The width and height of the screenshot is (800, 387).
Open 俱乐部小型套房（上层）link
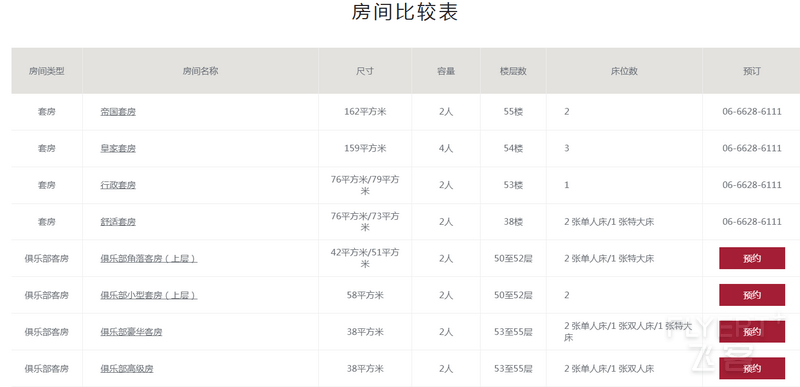click(x=148, y=295)
